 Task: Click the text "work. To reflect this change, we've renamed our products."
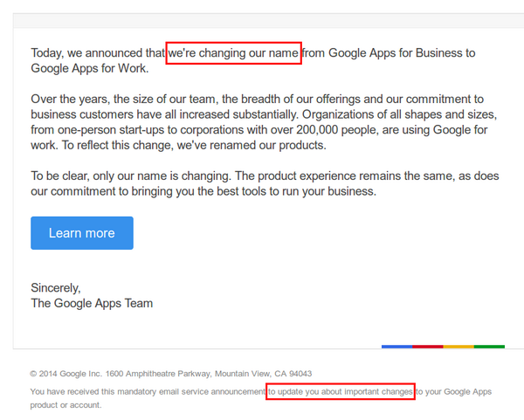(178, 145)
